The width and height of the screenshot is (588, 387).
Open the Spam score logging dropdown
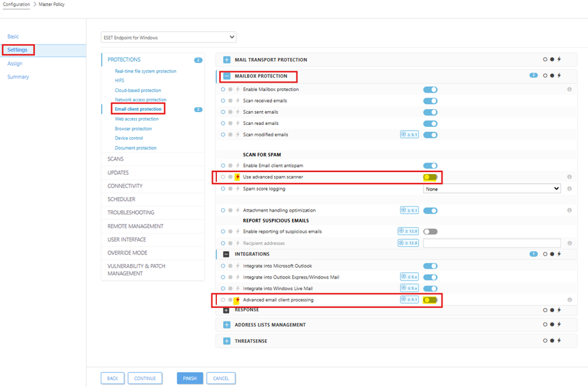click(x=492, y=189)
